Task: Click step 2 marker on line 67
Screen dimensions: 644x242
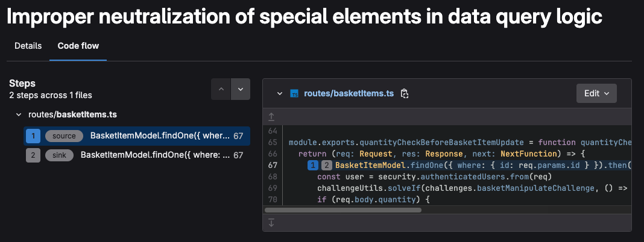Action: 326,165
